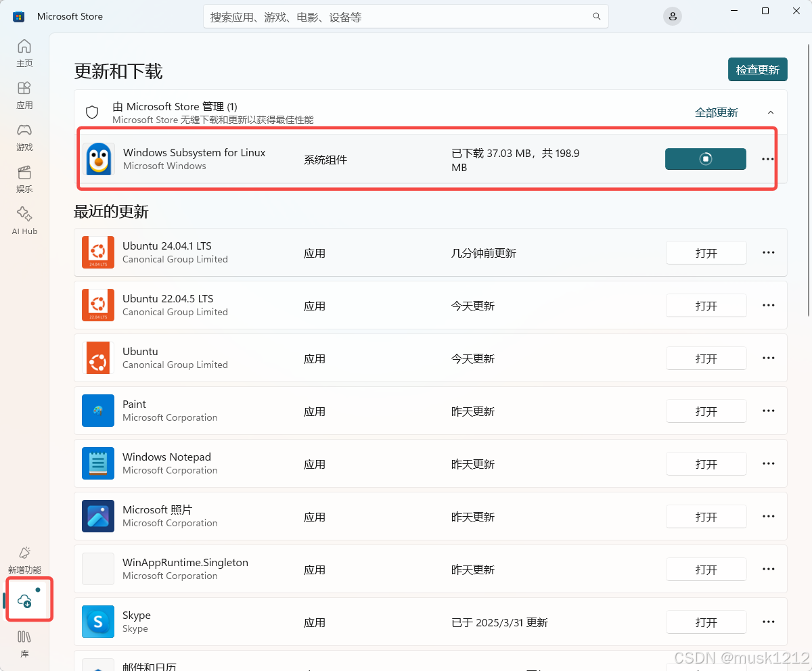Click the Microsoft 照片 app icon
Image resolution: width=812 pixels, height=671 pixels.
pyautogui.click(x=98, y=516)
